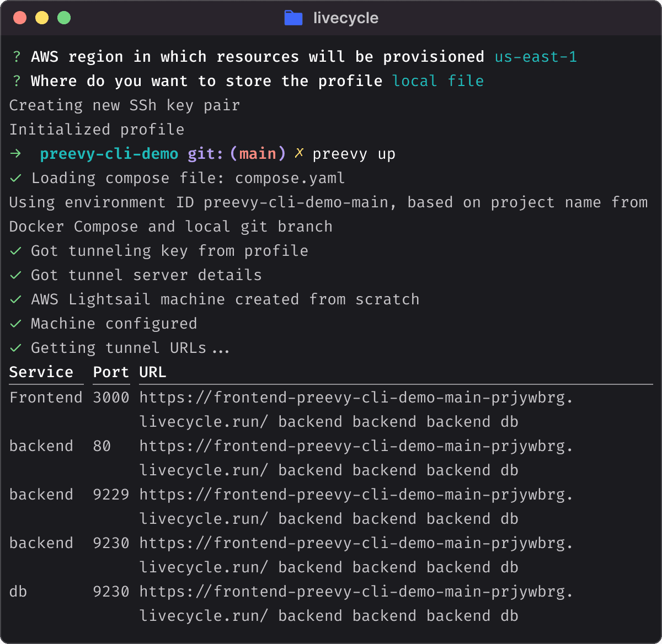Click the question mark before 'Where do you want'
This screenshot has height=644, width=662.
17,81
